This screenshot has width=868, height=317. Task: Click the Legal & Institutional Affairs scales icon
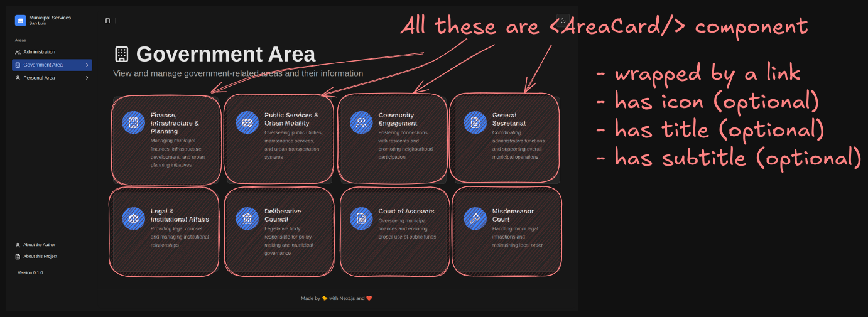coord(133,218)
